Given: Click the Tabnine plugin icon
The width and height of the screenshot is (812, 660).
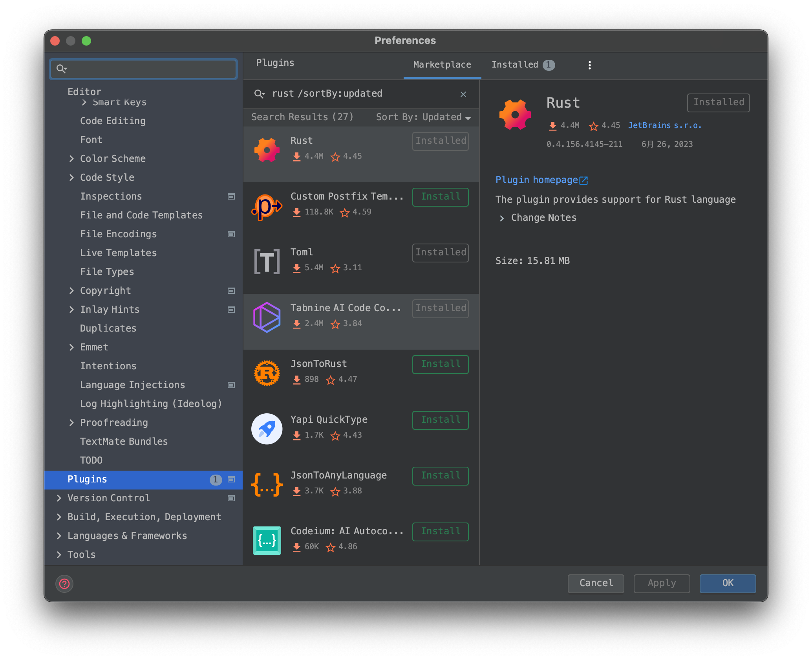Looking at the screenshot, I should (x=267, y=317).
